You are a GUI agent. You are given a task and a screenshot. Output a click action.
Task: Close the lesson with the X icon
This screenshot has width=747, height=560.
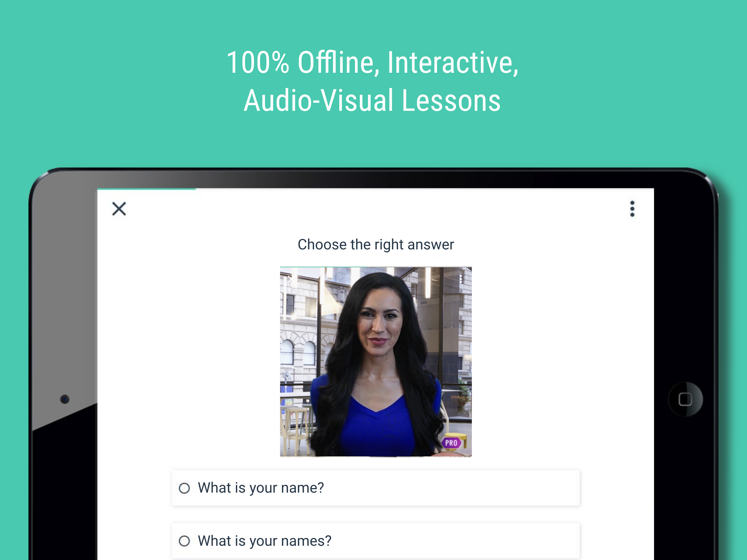[119, 209]
